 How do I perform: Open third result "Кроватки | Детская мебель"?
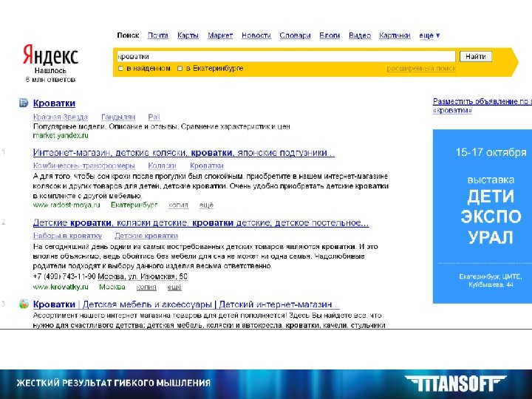tap(186, 304)
